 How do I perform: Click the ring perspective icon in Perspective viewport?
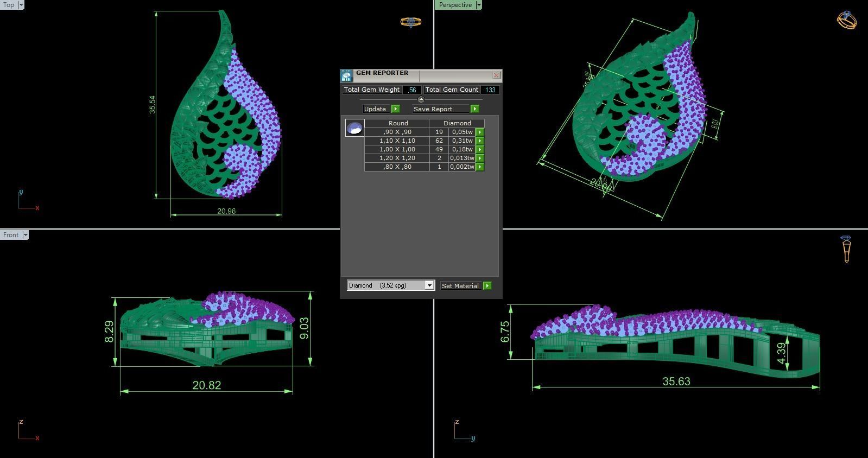click(846, 20)
